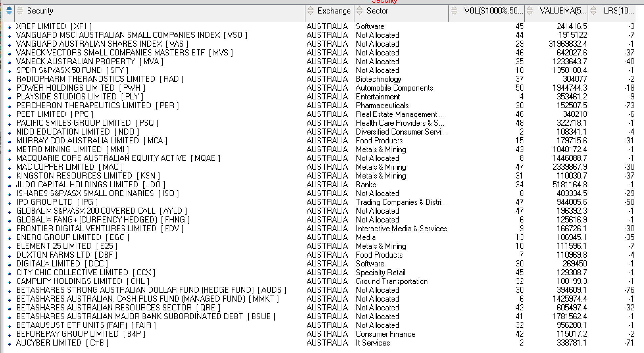Select FRONTIER DIGITAL VENTURES LIMITED [ FDV ]
Image resolution: width=644 pixels, height=353 pixels.
click(100, 229)
